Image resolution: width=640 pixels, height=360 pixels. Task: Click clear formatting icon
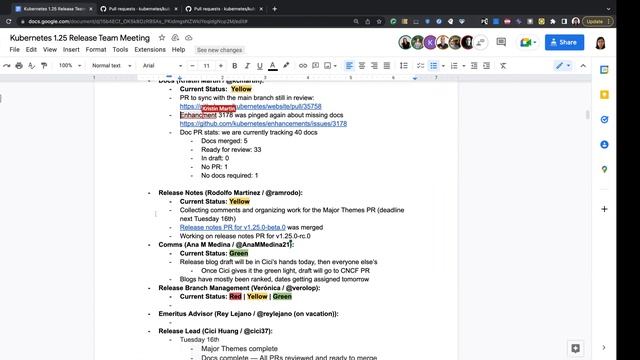coord(503,66)
